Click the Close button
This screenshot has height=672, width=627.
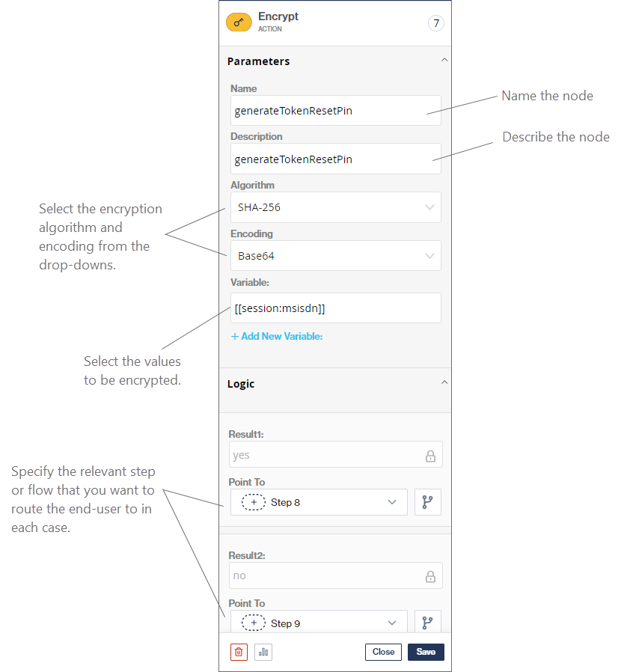coord(383,652)
